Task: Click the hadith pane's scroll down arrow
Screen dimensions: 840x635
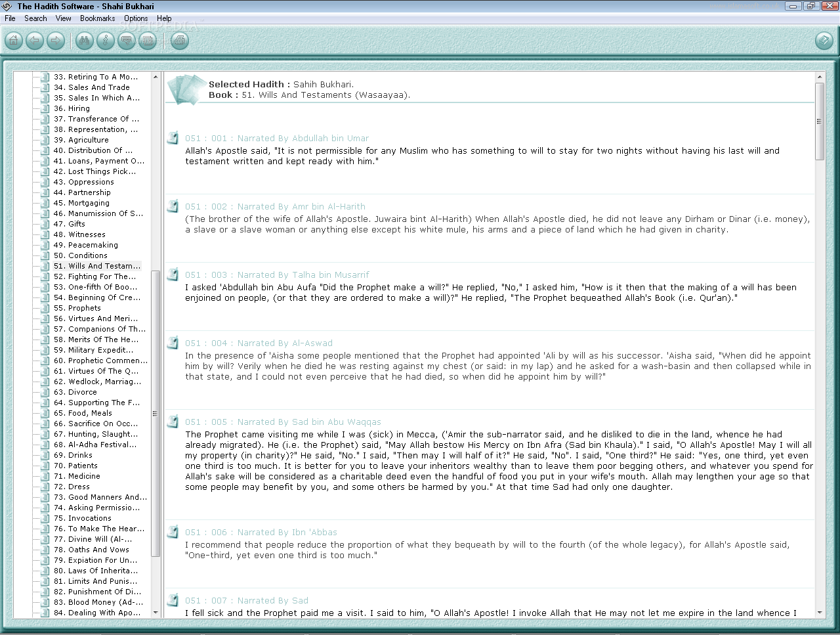Action: click(x=819, y=613)
